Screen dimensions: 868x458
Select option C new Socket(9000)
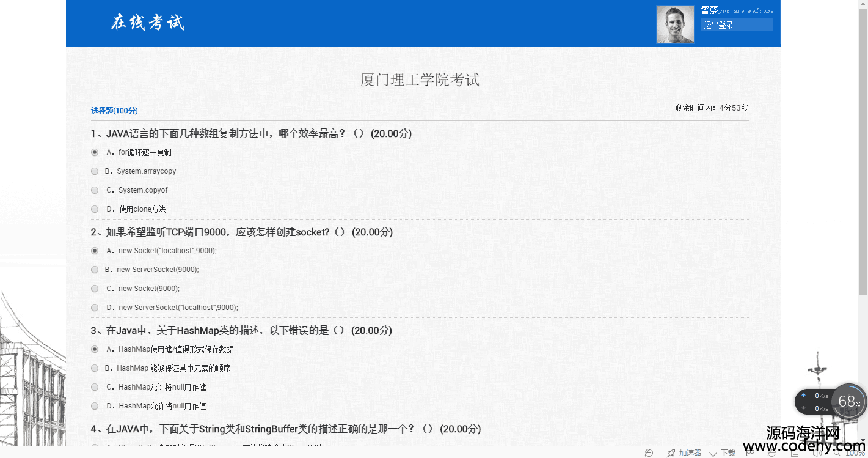tap(95, 289)
